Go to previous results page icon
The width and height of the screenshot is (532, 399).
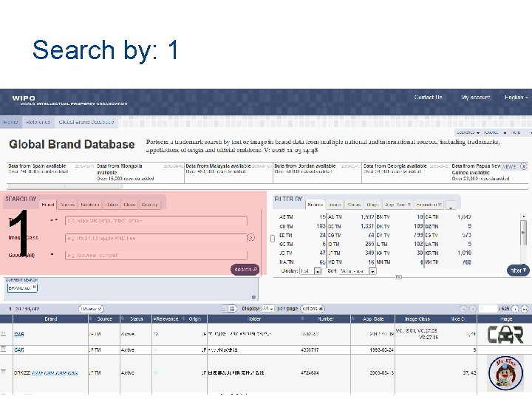coord(472,309)
